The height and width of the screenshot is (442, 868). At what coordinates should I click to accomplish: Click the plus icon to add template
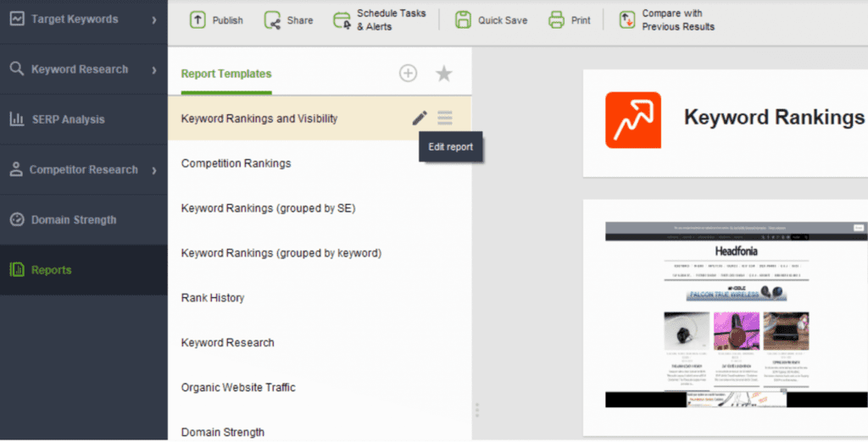tap(408, 74)
